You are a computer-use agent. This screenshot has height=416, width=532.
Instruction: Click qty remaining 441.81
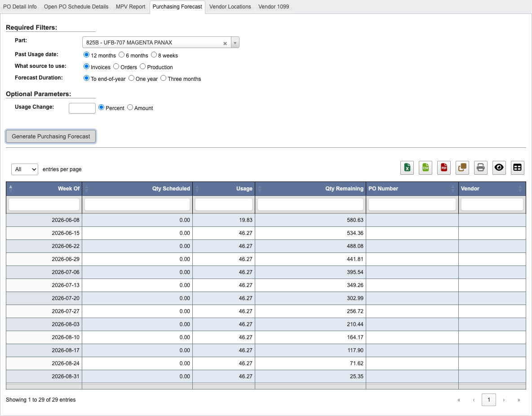pyautogui.click(x=310, y=259)
